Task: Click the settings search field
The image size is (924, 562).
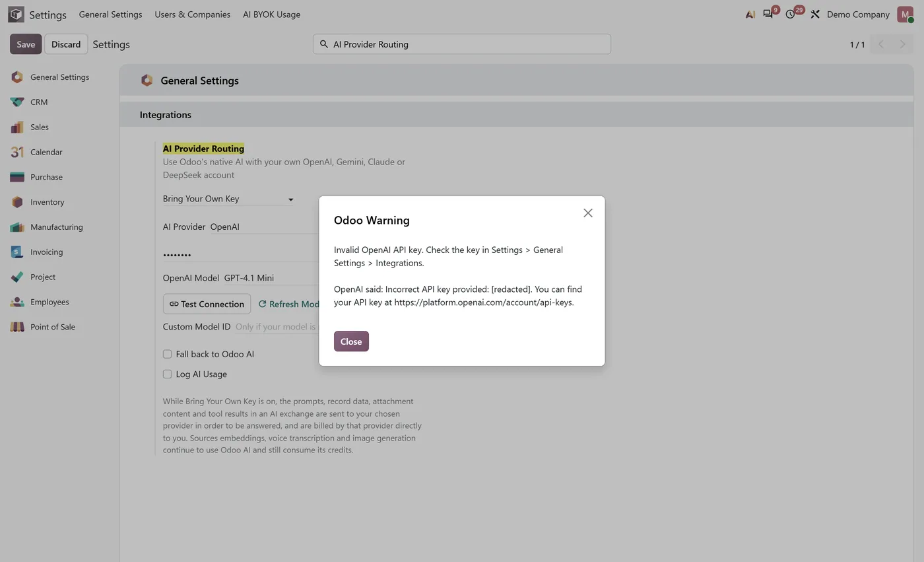Action: pyautogui.click(x=462, y=44)
